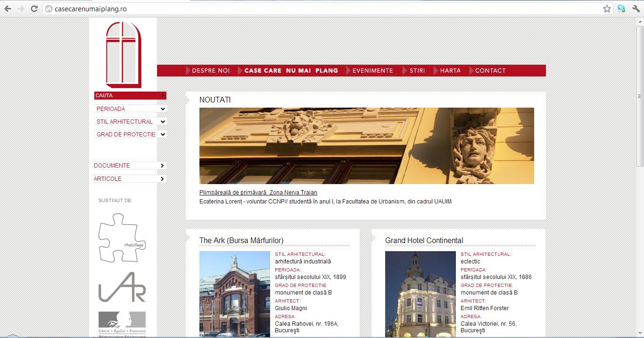Click the architect name Giulio Magni

[x=291, y=308]
